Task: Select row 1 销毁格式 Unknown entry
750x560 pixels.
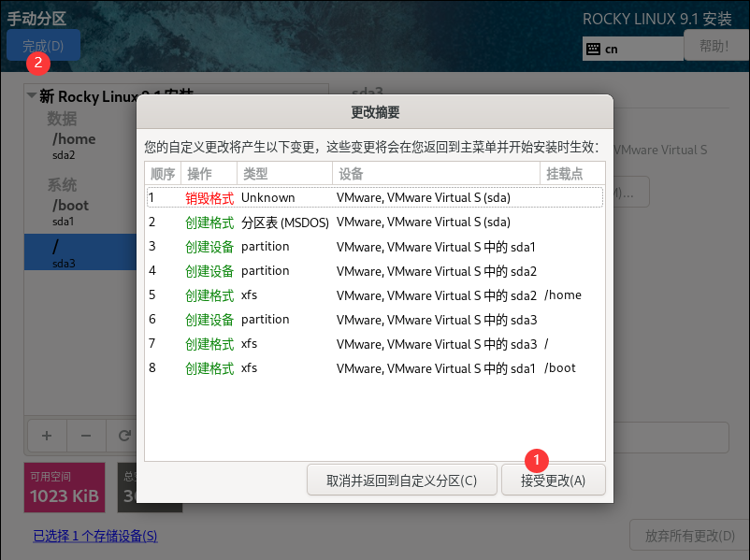Action: 374,197
